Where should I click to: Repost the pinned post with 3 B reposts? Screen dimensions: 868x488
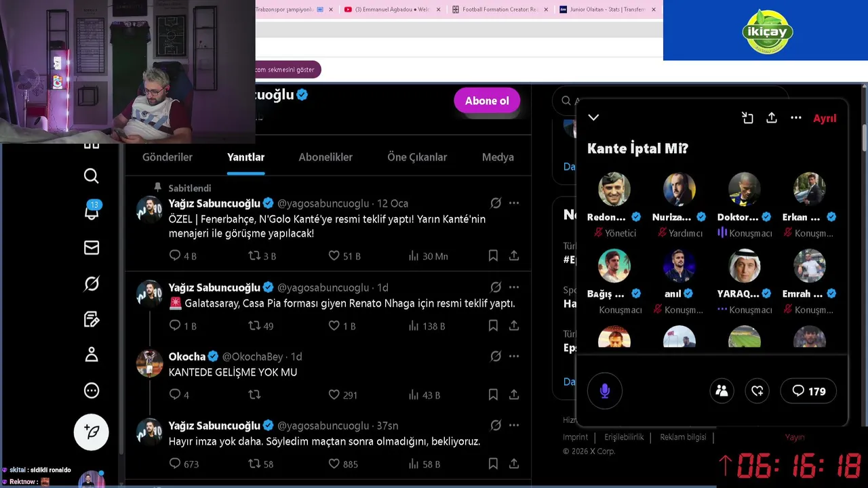[254, 256]
